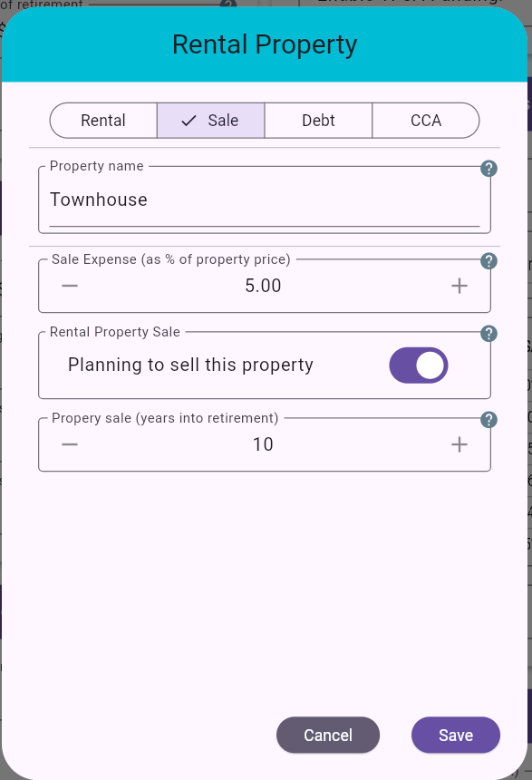The height and width of the screenshot is (780, 532).
Task: Click the Townhouse property name field
Action: (x=263, y=200)
